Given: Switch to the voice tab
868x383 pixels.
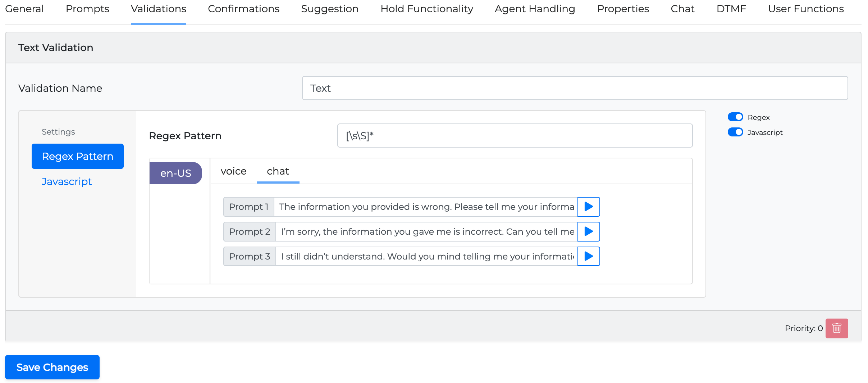Looking at the screenshot, I should 233,171.
